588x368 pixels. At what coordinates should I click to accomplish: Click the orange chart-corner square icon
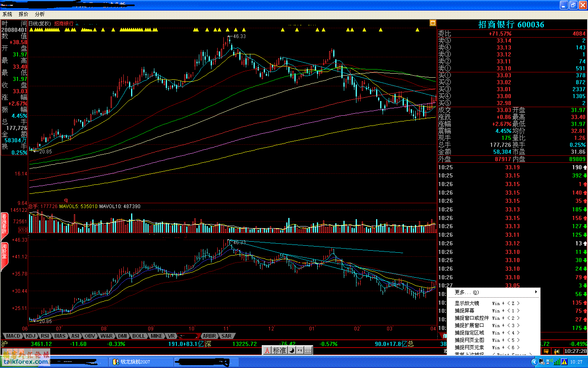[x=432, y=23]
